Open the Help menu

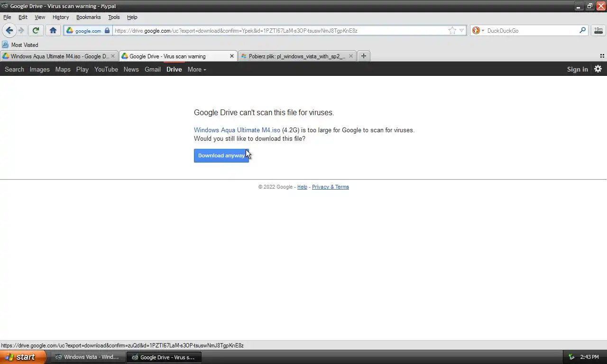coord(132,17)
